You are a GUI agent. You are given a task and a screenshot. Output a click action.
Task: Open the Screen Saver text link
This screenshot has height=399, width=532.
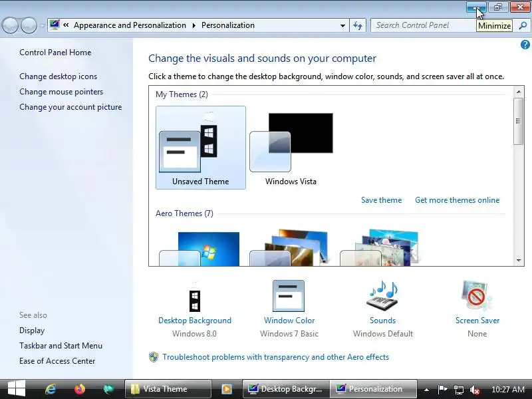(x=477, y=321)
